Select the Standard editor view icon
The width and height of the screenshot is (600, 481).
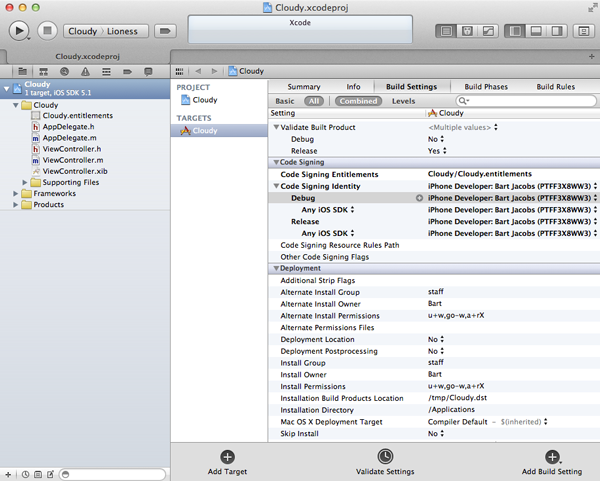coord(446,31)
